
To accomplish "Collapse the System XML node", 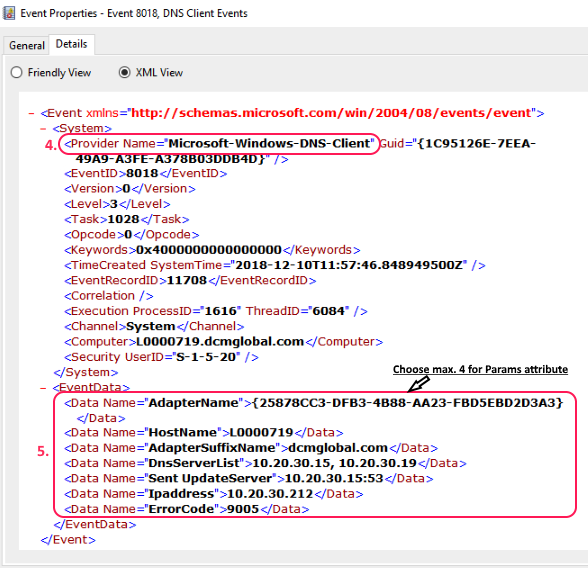I will pos(43,129).
